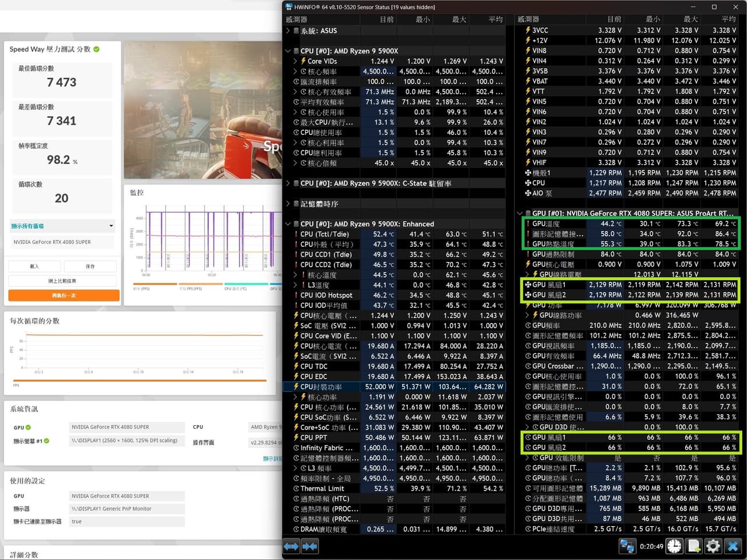
Task: Expand the 記憶體時序 group
Action: pos(288,204)
